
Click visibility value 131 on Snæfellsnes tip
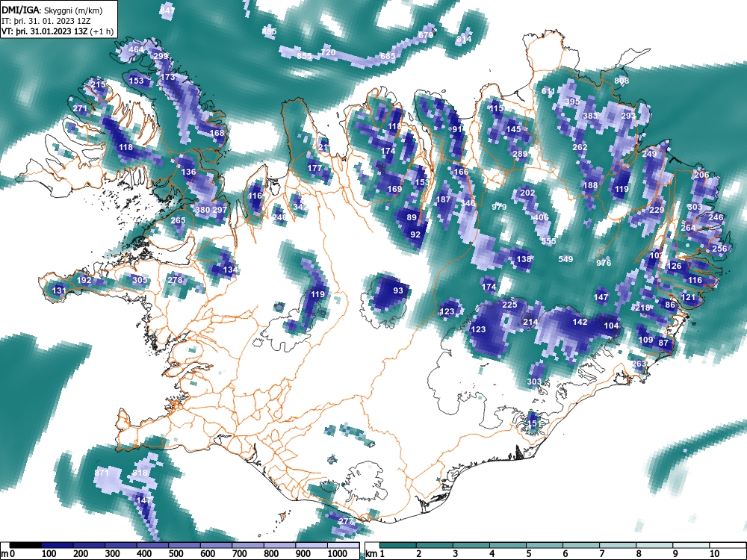click(x=59, y=290)
